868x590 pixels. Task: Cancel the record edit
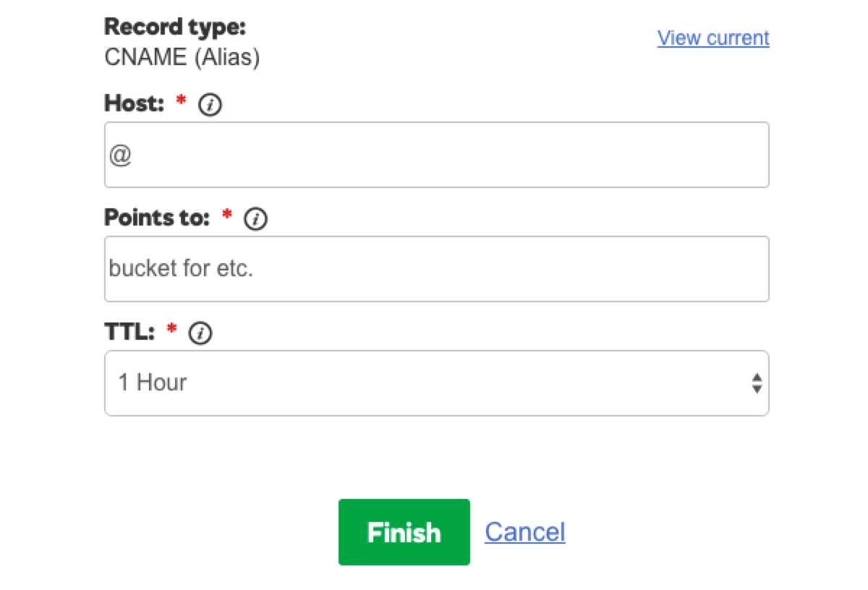click(x=524, y=532)
